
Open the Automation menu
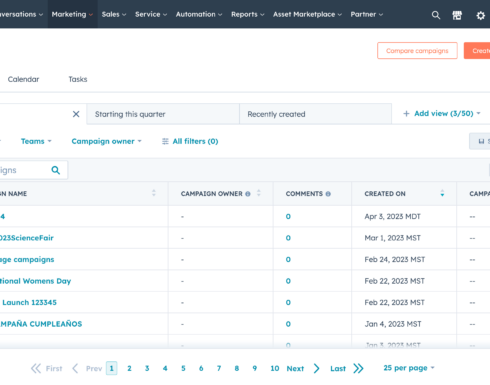pyautogui.click(x=199, y=14)
